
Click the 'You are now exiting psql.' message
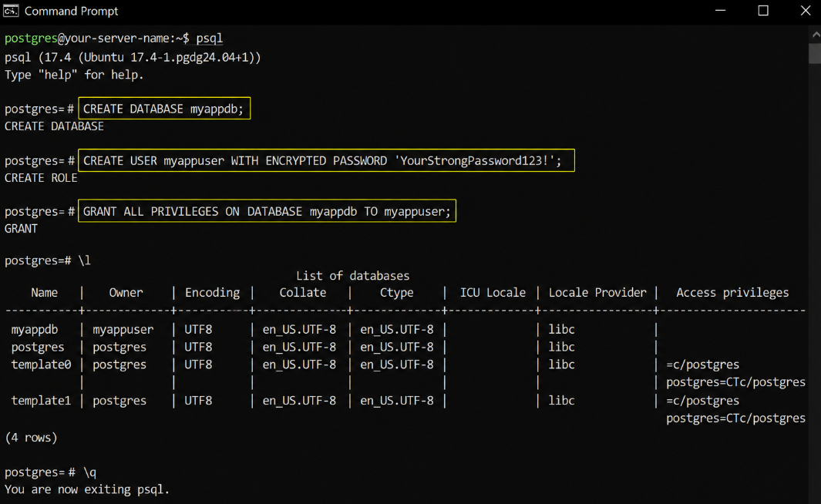87,490
